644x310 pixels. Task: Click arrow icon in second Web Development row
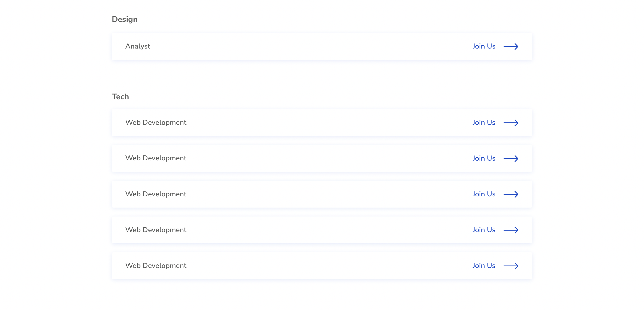[x=511, y=159]
